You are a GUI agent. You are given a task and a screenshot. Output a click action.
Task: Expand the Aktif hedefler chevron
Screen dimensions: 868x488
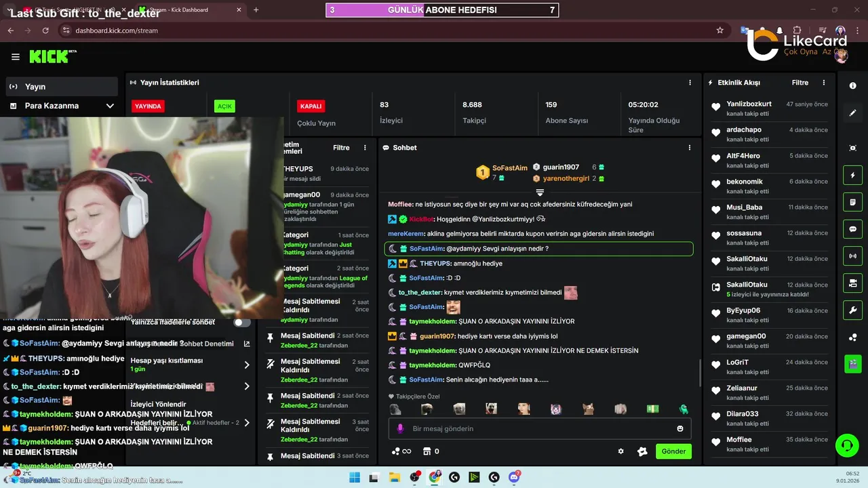247,422
